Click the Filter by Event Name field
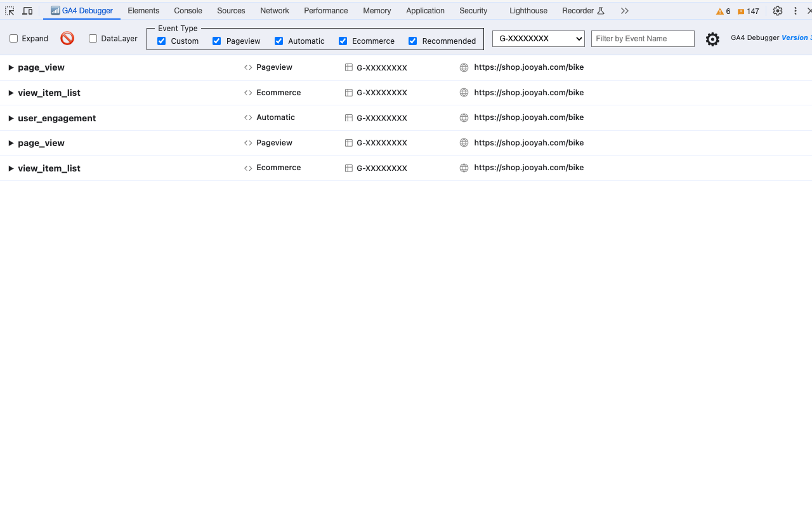 pos(642,39)
